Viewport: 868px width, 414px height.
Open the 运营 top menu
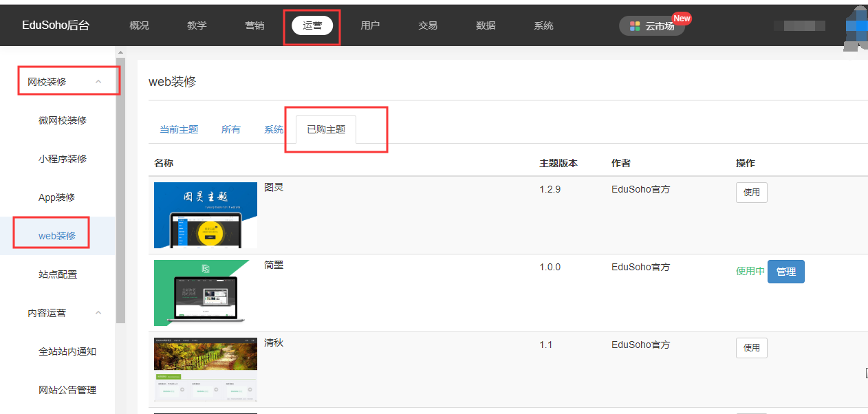click(312, 25)
